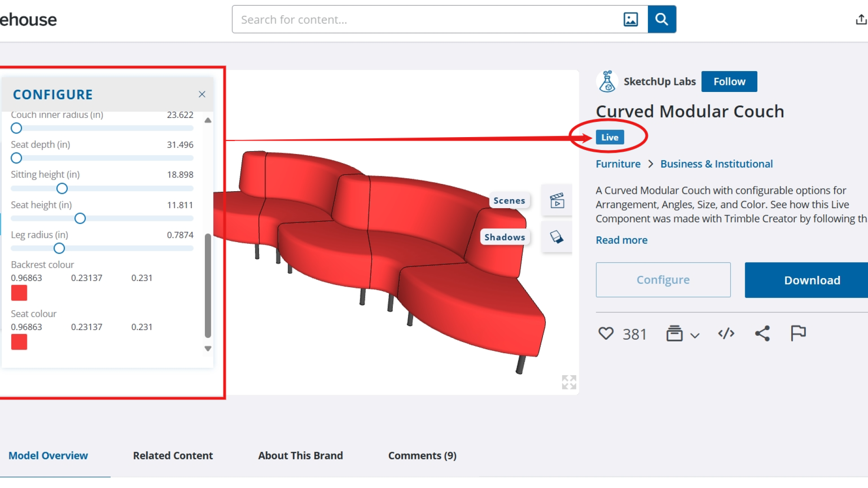Click the Download button
The image size is (868, 488).
[x=812, y=280]
